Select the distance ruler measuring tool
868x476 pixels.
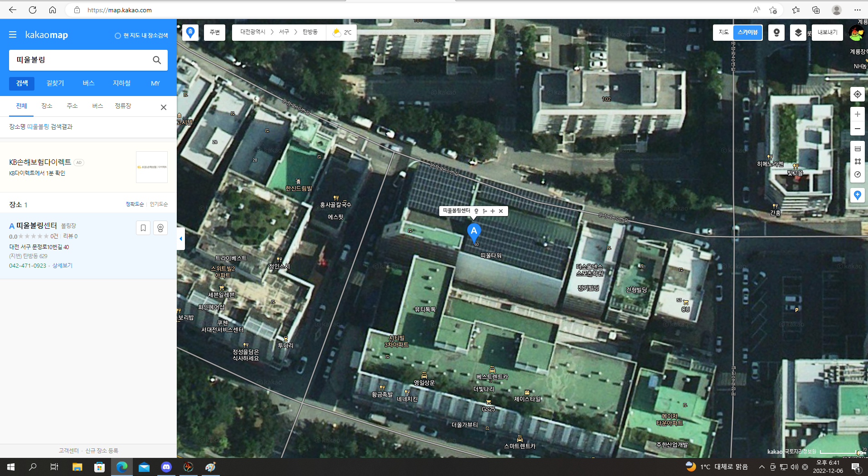[x=857, y=149]
